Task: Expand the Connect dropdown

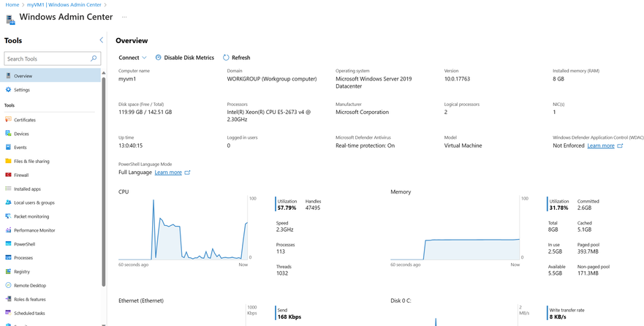Action: click(x=132, y=58)
